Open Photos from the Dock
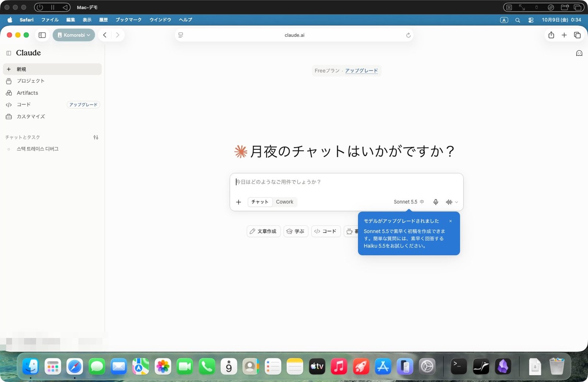Viewport: 588px width, 382px height. [163, 366]
